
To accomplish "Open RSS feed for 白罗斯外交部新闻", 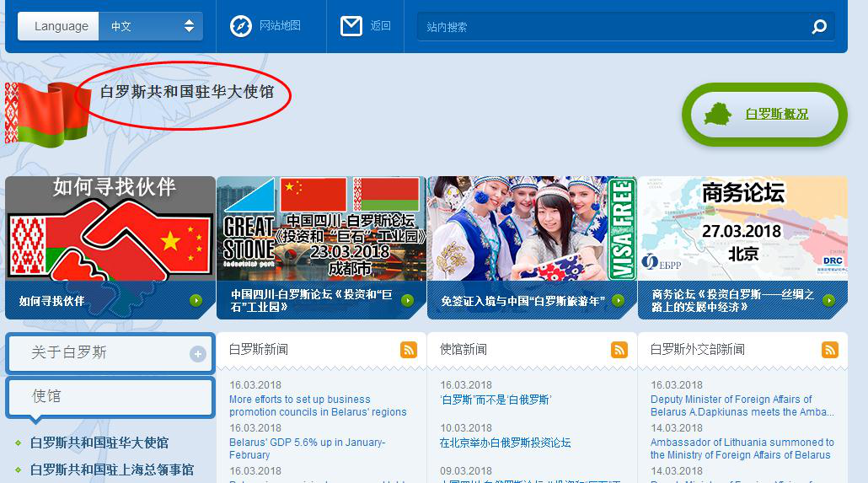I will pyautogui.click(x=830, y=350).
